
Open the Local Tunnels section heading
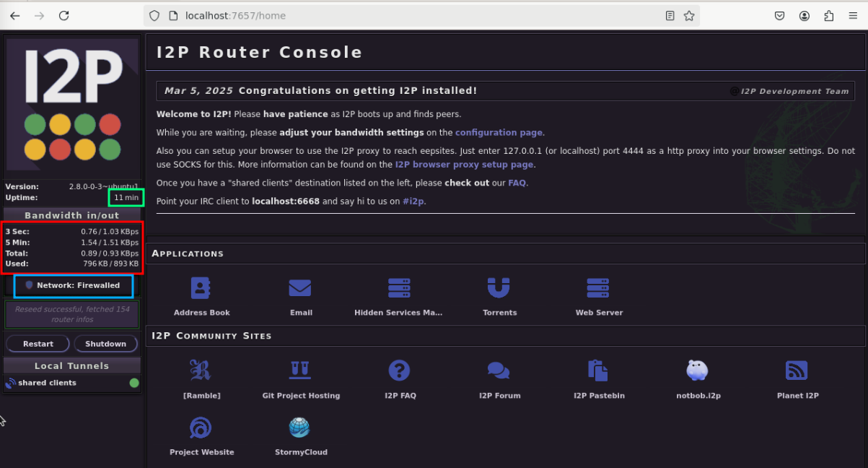pyautogui.click(x=72, y=365)
